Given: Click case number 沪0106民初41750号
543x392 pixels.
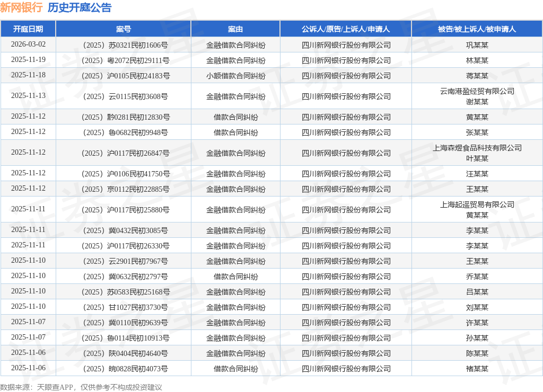Looking at the screenshot, I should tap(126, 174).
